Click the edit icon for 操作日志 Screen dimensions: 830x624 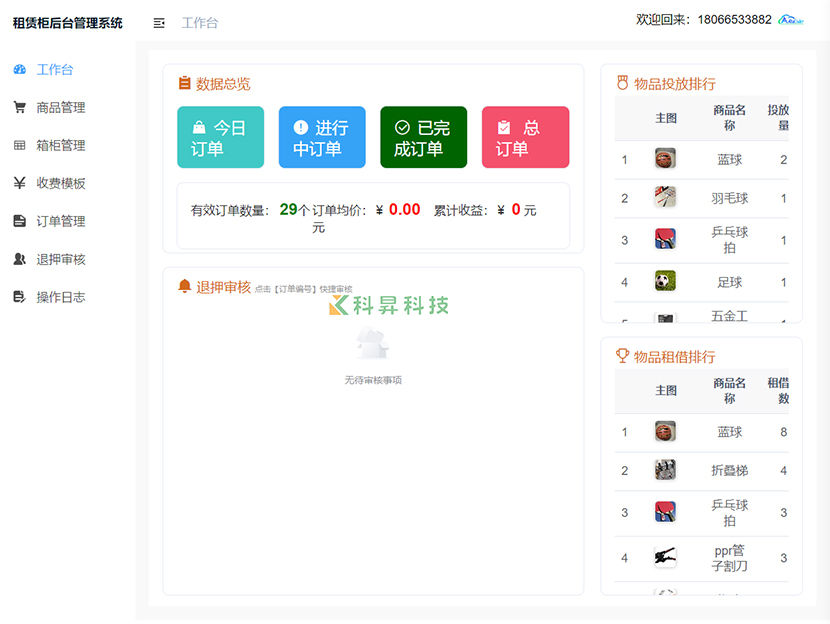coord(19,297)
